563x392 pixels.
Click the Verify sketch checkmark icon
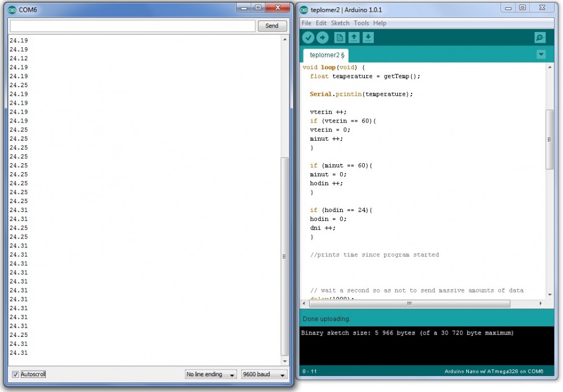pyautogui.click(x=308, y=38)
